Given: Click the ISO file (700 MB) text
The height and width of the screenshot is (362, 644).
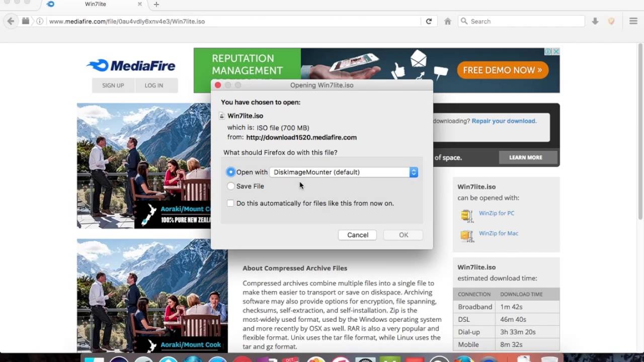Looking at the screenshot, I should coord(283,128).
